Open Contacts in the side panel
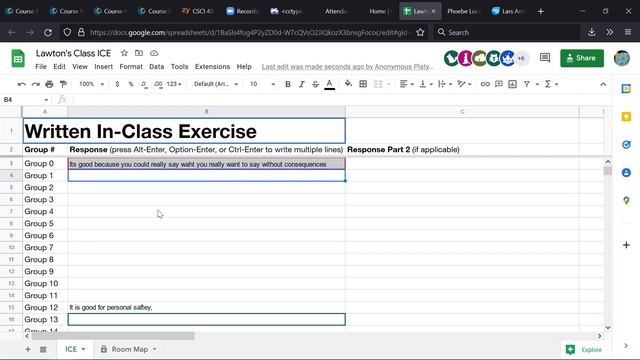Image resolution: width=640 pixels, height=360 pixels. [626, 173]
